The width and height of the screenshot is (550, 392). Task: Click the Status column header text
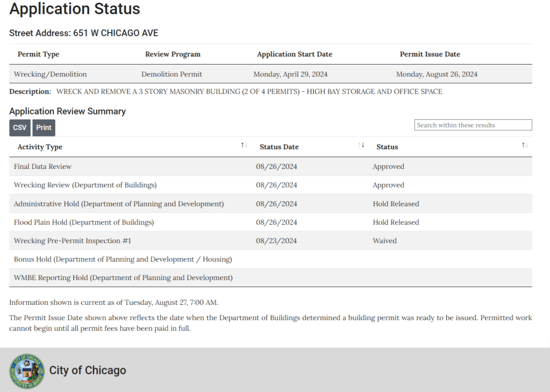[x=387, y=147]
